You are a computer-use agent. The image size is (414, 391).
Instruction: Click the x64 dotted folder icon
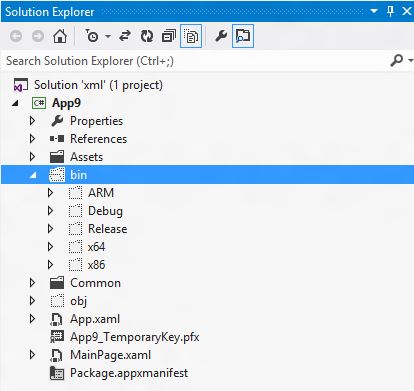click(75, 247)
